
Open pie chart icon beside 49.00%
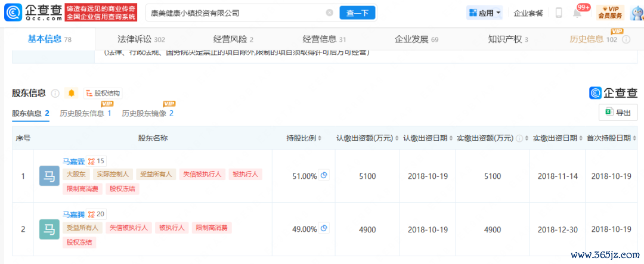[x=324, y=228]
